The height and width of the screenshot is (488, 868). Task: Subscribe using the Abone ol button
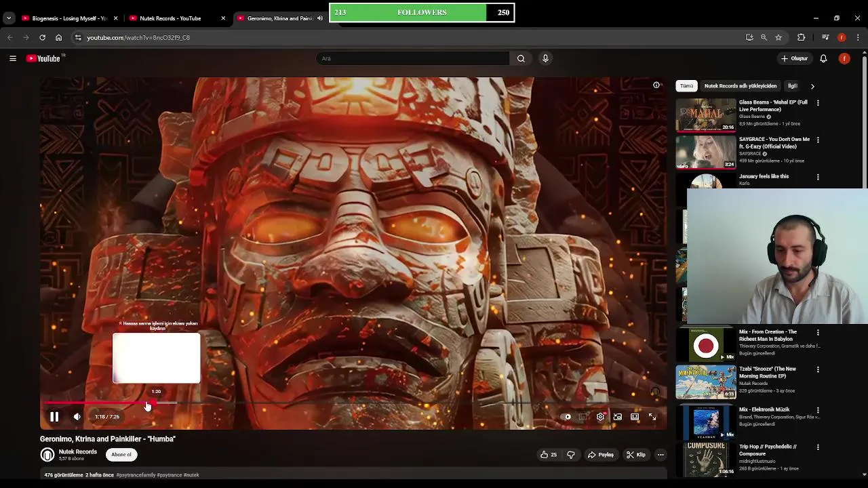121,455
